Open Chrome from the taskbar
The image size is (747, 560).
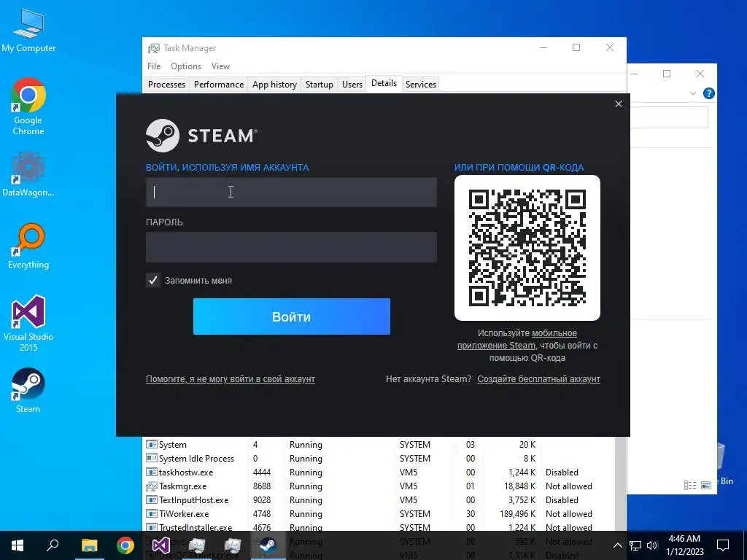(125, 545)
